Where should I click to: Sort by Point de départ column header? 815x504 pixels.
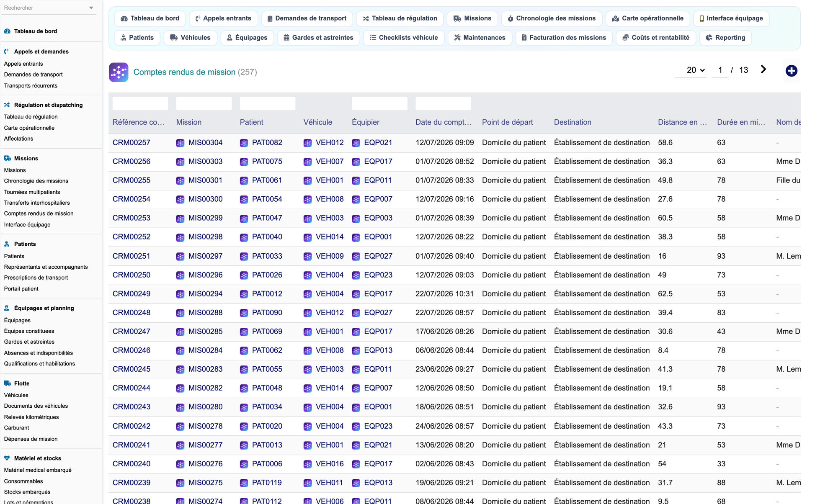[x=507, y=122]
